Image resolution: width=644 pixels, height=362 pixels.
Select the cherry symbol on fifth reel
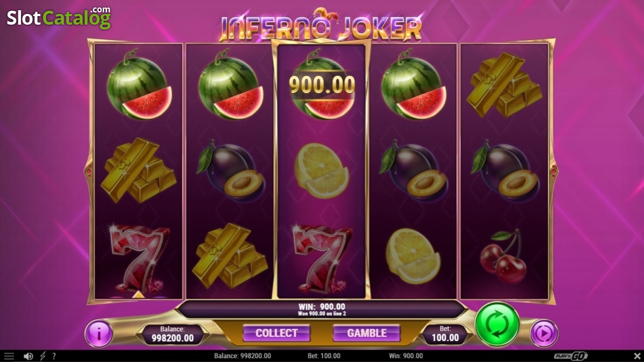click(503, 256)
